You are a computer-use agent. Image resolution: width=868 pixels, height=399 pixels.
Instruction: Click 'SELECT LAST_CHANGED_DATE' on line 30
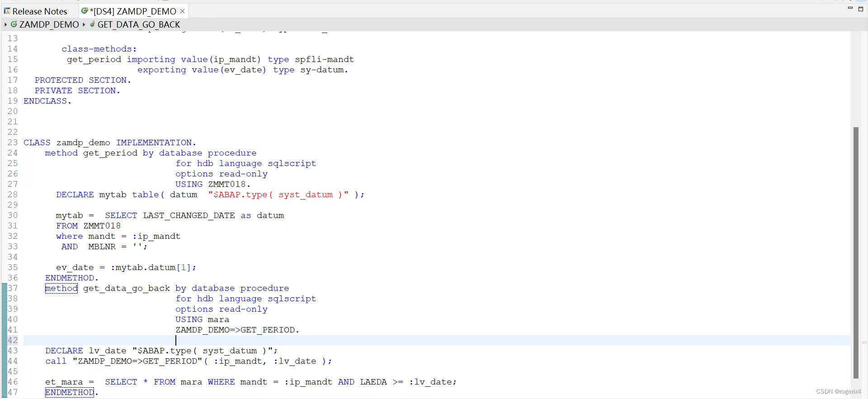170,215
